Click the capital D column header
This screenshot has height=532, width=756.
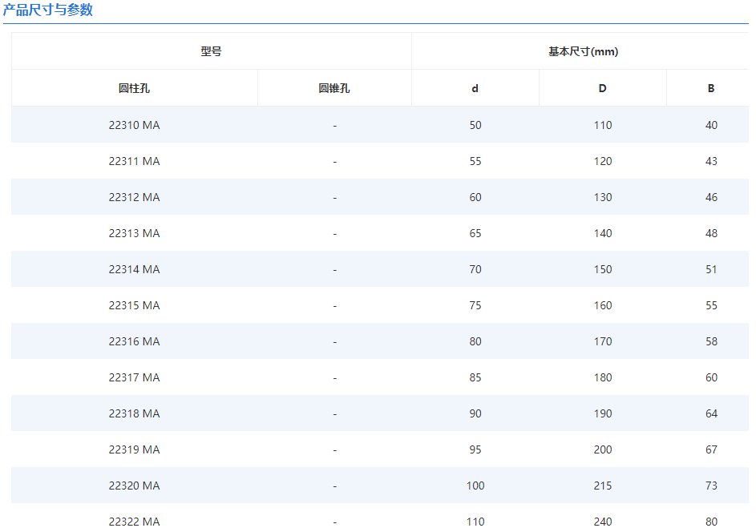click(x=603, y=88)
